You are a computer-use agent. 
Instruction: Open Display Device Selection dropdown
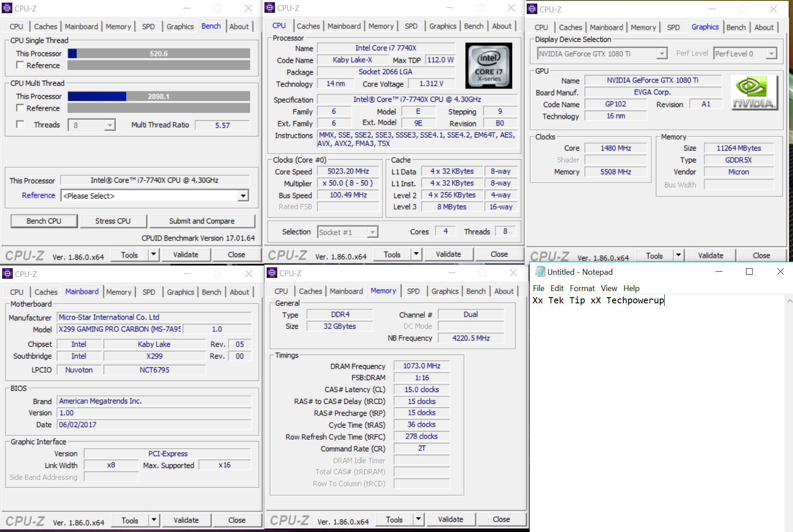click(x=662, y=54)
